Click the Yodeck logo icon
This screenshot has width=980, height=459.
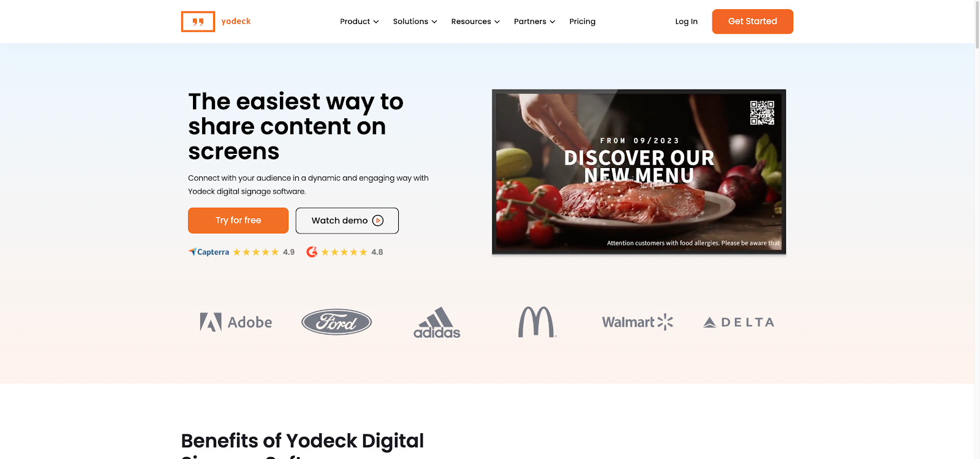click(x=198, y=21)
